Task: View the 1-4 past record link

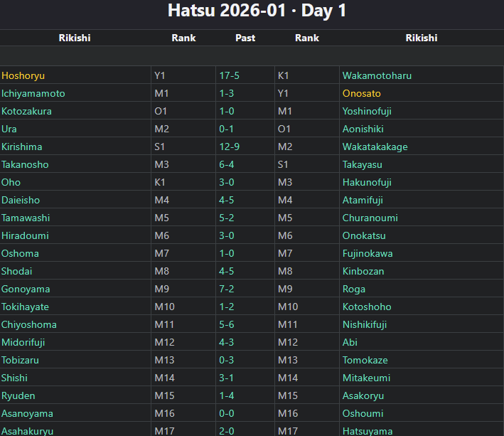Action: [226, 395]
